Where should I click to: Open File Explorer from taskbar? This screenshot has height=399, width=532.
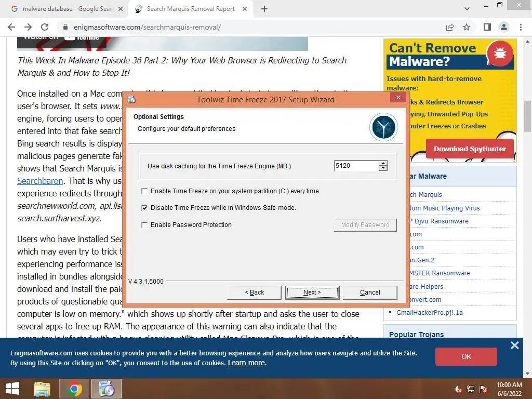42,389
